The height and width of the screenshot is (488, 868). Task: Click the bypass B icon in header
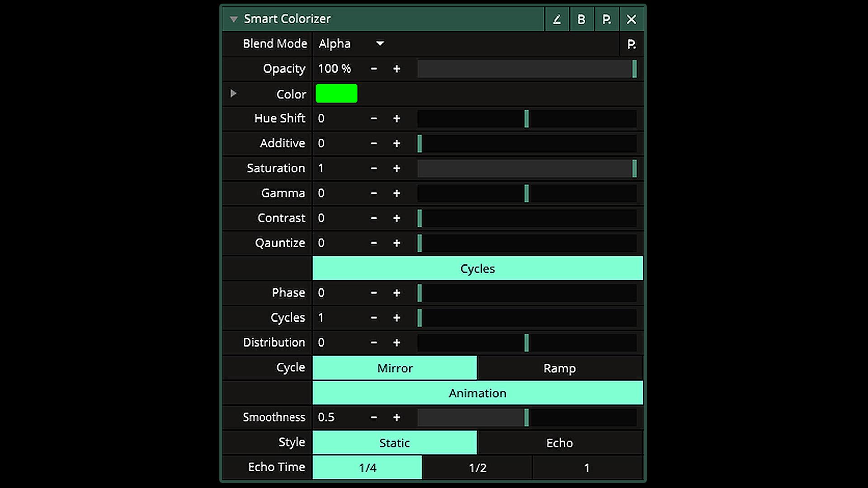pyautogui.click(x=581, y=19)
